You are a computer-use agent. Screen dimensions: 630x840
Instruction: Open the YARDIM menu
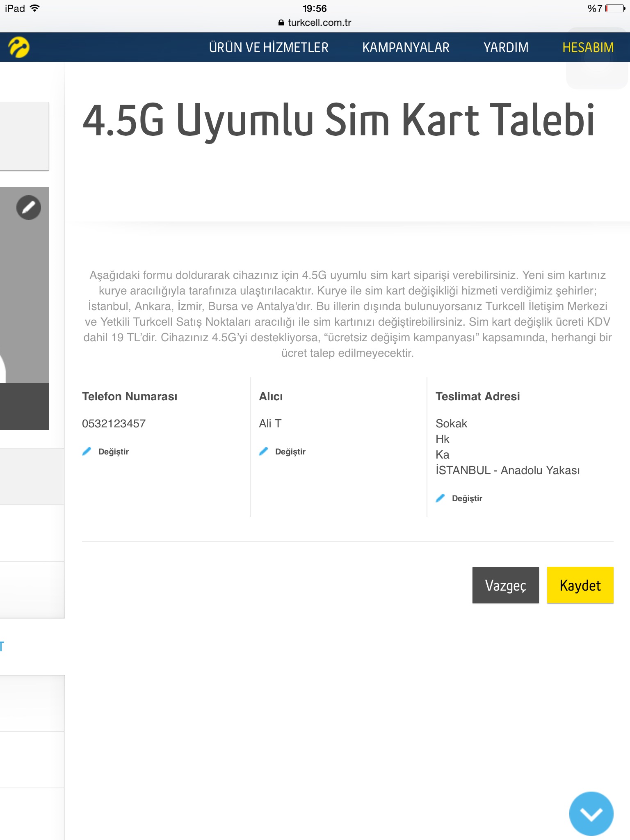(506, 48)
